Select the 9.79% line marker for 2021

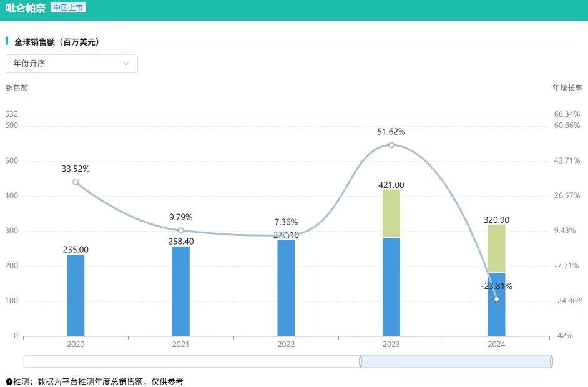[181, 230]
